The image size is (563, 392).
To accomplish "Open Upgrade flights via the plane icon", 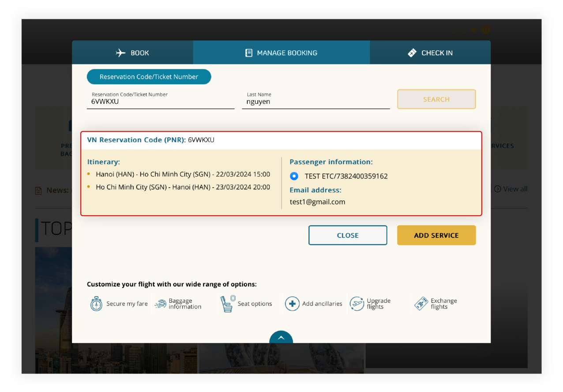I will pos(357,304).
